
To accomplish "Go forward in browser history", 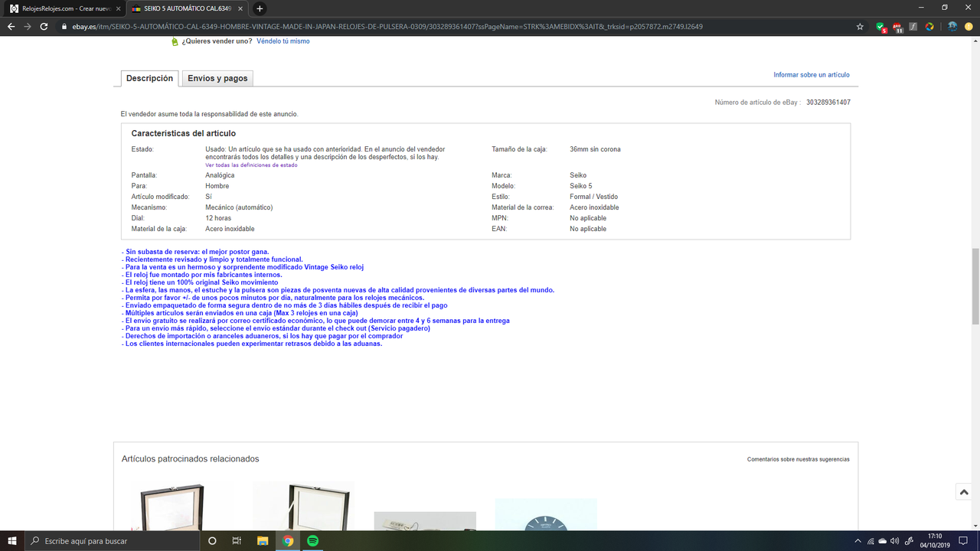I will (x=28, y=26).
